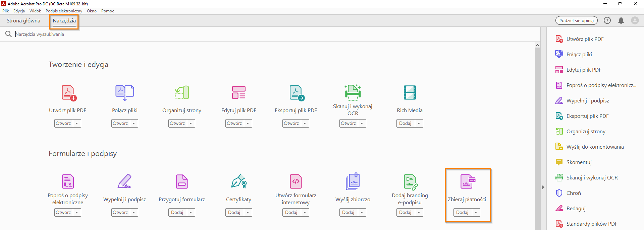The height and width of the screenshot is (230, 644).
Task: Select Chroń shield in the sidebar
Action: pyautogui.click(x=568, y=193)
